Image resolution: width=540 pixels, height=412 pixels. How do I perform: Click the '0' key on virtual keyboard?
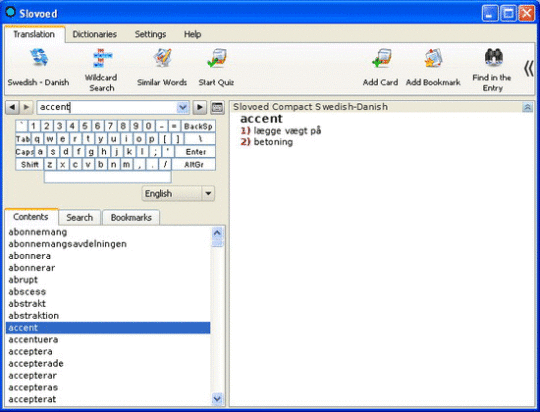pyautogui.click(x=148, y=126)
